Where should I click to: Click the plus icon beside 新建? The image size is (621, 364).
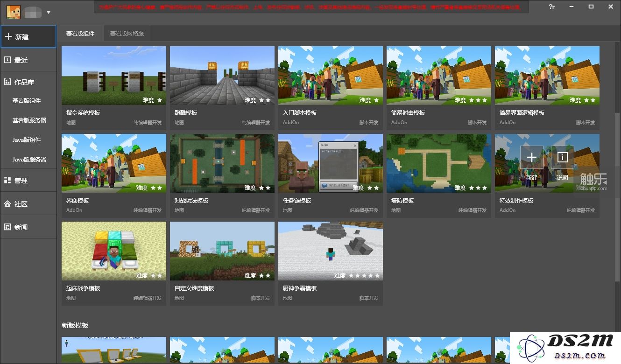pos(8,37)
